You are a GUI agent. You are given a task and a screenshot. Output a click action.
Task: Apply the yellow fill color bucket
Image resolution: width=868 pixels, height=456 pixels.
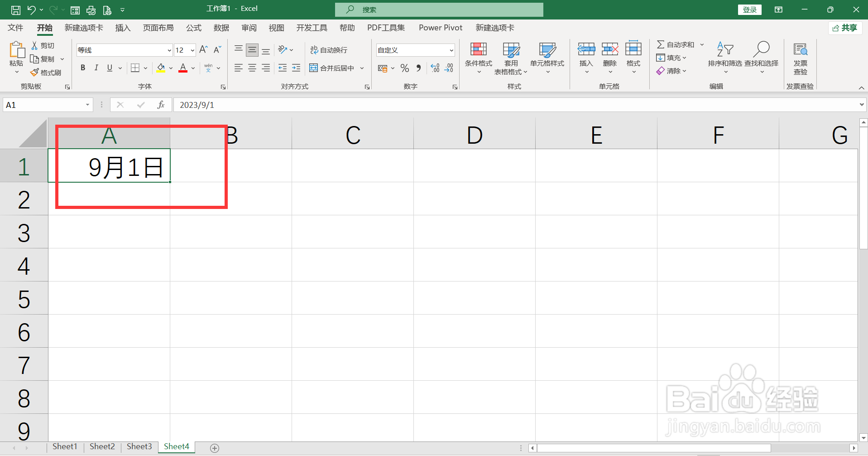(161, 68)
